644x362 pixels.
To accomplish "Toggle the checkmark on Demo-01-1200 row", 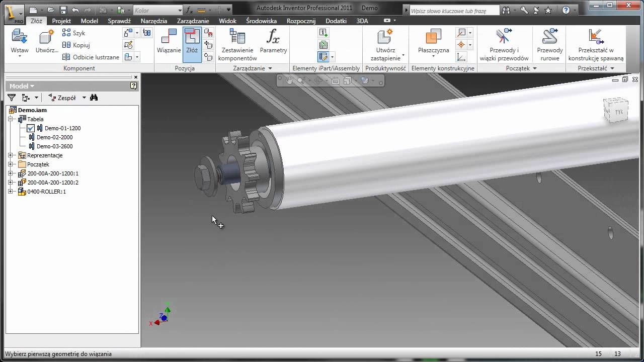I will click(31, 128).
